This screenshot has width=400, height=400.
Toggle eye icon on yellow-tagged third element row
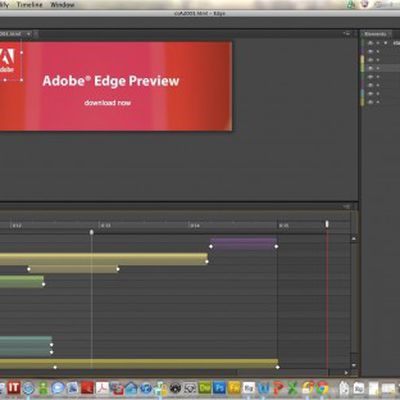[370, 60]
